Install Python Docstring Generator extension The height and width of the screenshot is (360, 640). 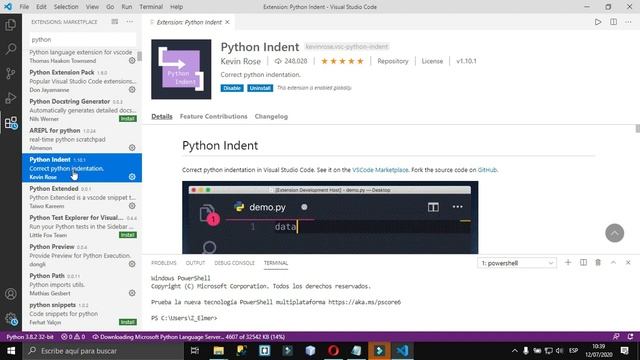[x=128, y=118]
